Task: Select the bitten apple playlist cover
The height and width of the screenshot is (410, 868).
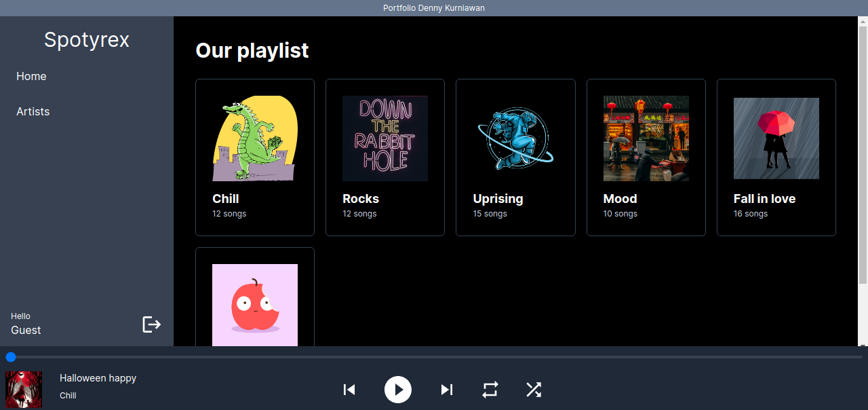Action: point(255,305)
